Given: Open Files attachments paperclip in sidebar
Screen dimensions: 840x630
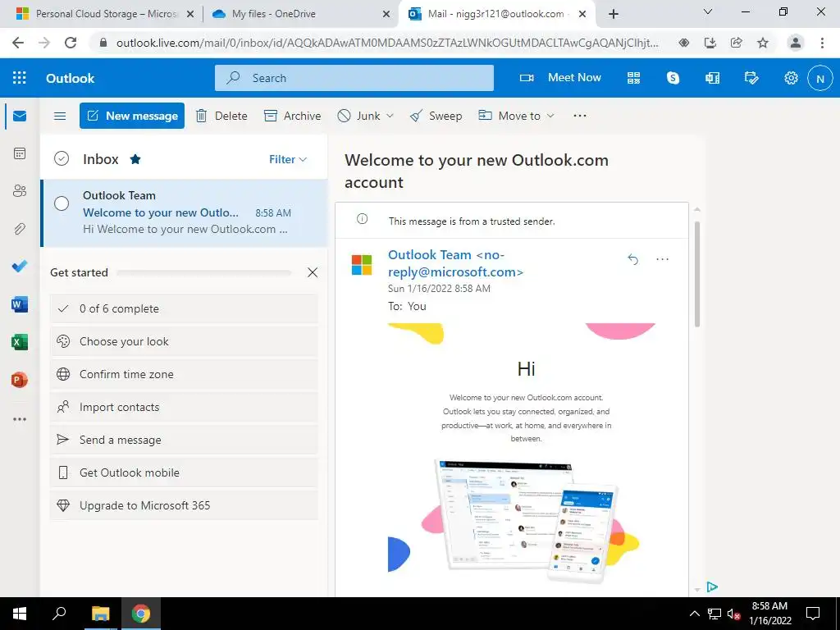Looking at the screenshot, I should point(20,229).
